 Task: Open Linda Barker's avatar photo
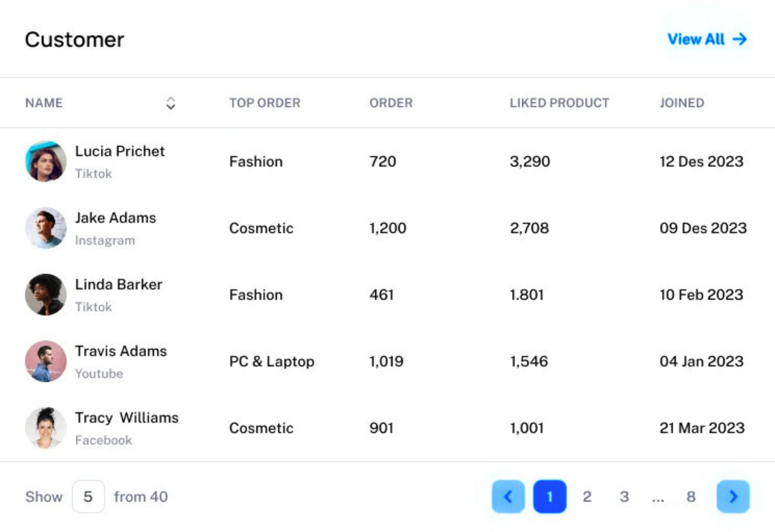[x=46, y=294]
